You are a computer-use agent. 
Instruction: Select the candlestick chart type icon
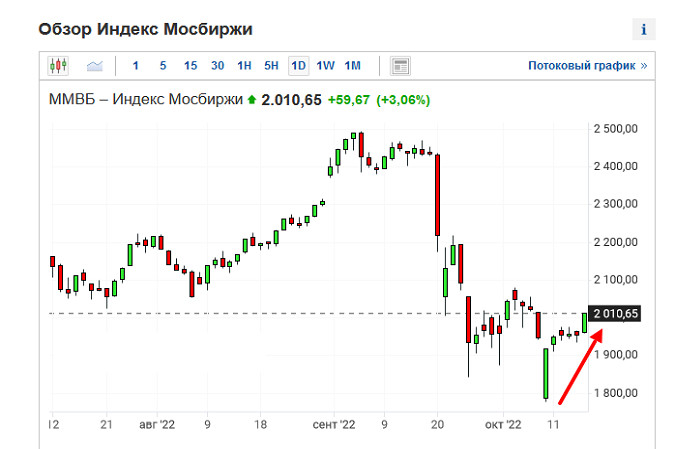(x=58, y=66)
